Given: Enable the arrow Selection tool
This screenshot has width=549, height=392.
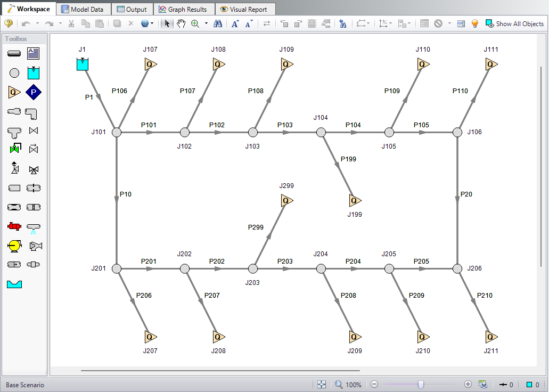Looking at the screenshot, I should tap(167, 23).
